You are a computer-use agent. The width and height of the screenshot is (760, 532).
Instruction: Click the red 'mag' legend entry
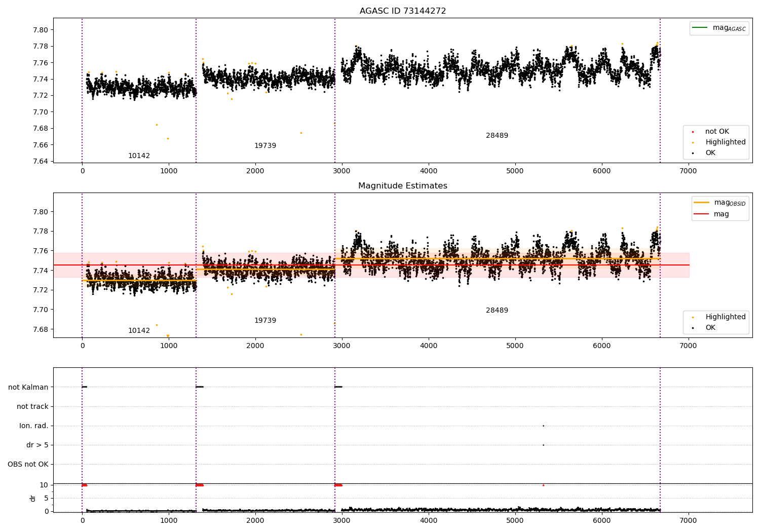click(x=711, y=214)
